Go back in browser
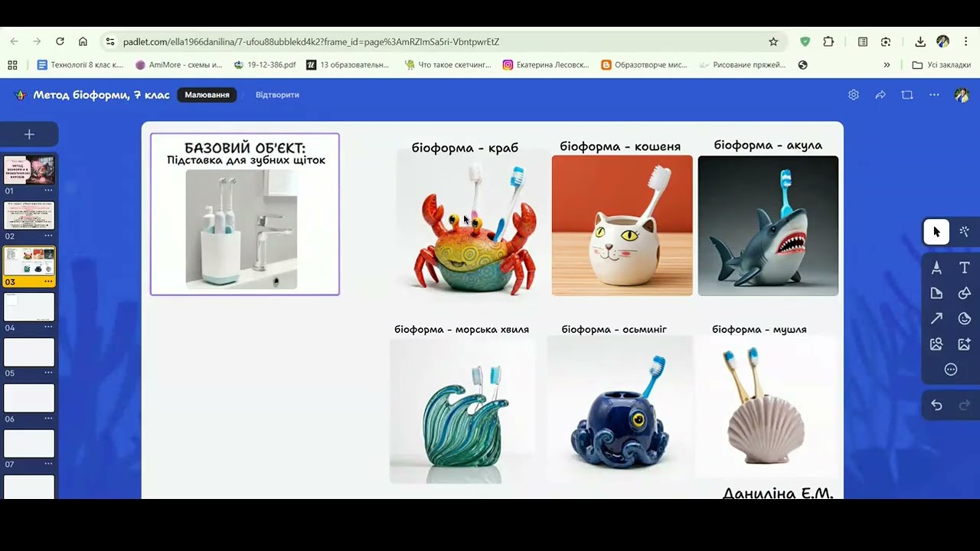The height and width of the screenshot is (551, 980). [14, 41]
